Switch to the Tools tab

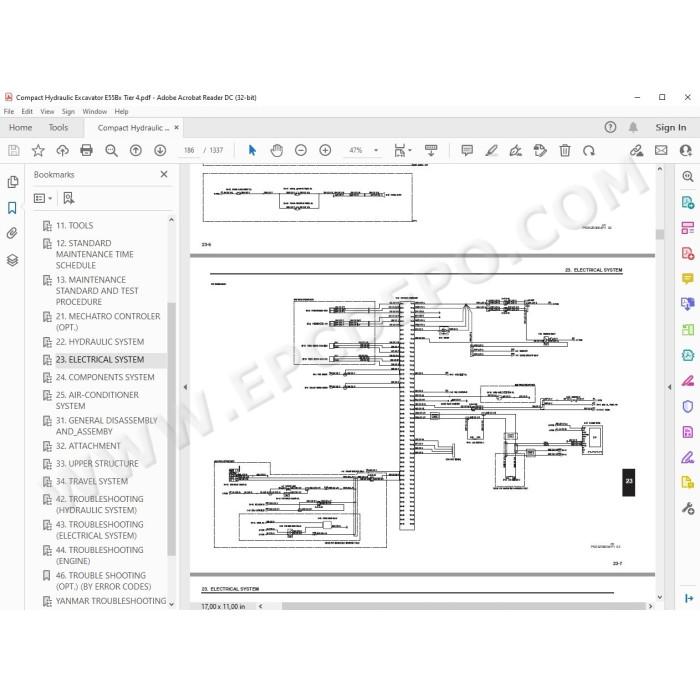[58, 128]
